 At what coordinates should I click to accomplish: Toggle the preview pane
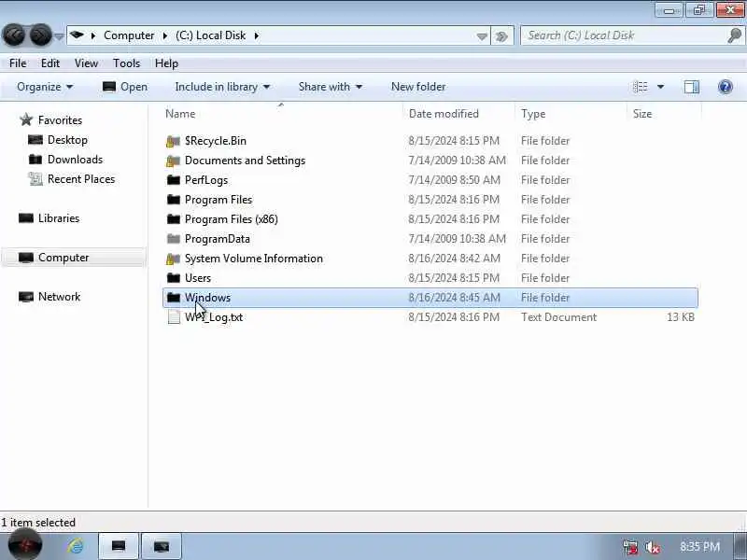click(691, 87)
